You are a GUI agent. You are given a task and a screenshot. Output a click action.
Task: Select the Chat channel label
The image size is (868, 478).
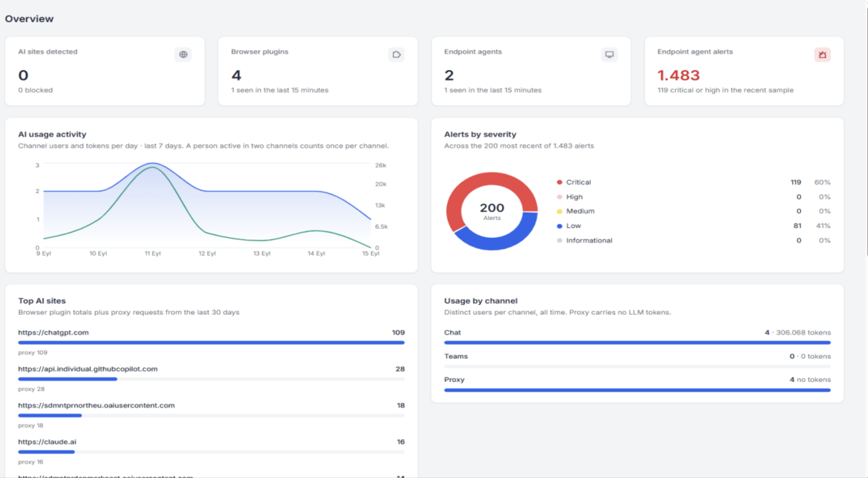(452, 333)
